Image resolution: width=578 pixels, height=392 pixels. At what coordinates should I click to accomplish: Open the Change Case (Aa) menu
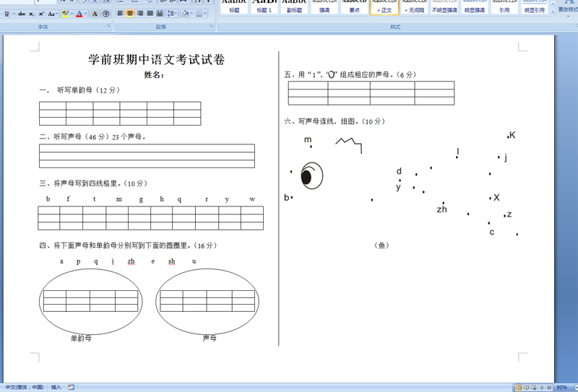52,14
